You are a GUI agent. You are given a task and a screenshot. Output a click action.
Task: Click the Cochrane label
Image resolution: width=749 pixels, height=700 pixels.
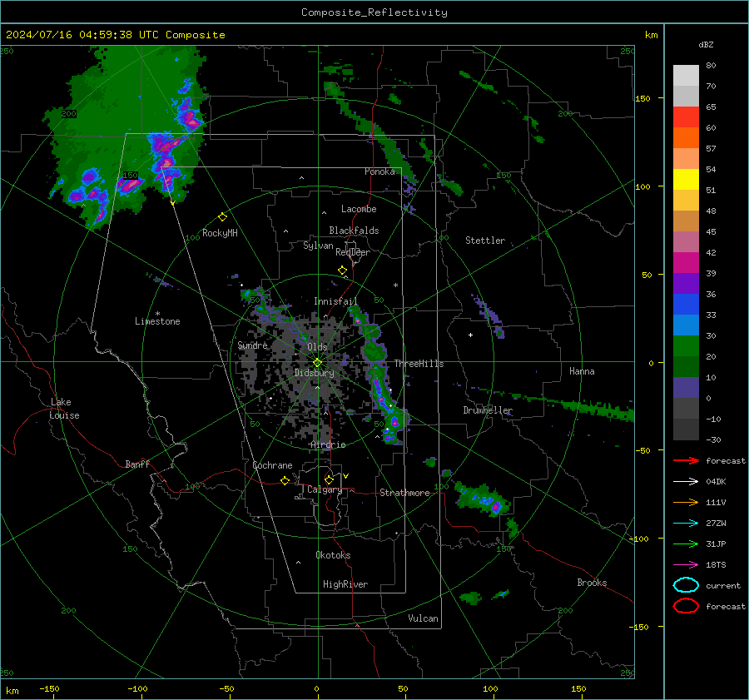(x=272, y=465)
